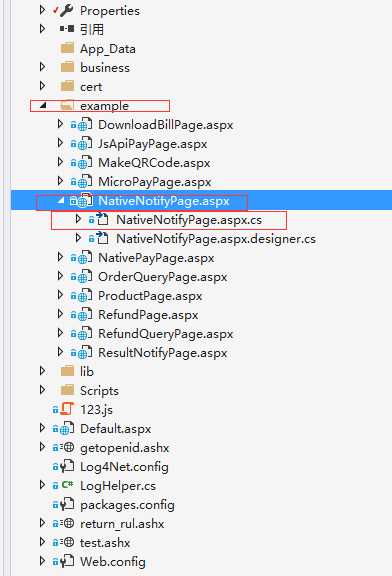Expand the Web.config node
392x576 pixels.
pyautogui.click(x=43, y=561)
